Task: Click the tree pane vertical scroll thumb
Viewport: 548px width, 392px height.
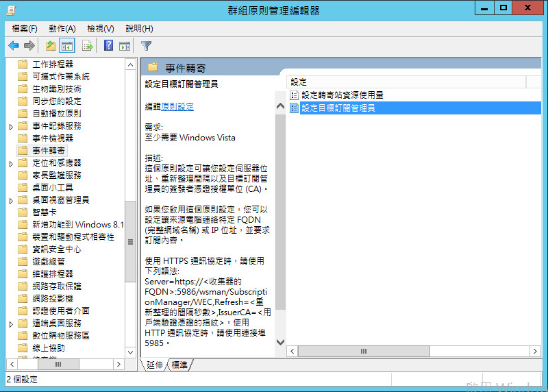Action: [130, 242]
